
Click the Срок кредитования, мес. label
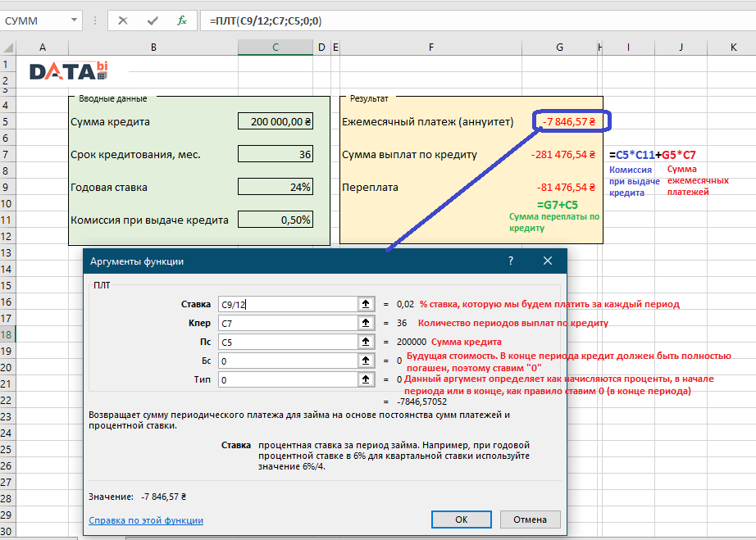click(135, 155)
